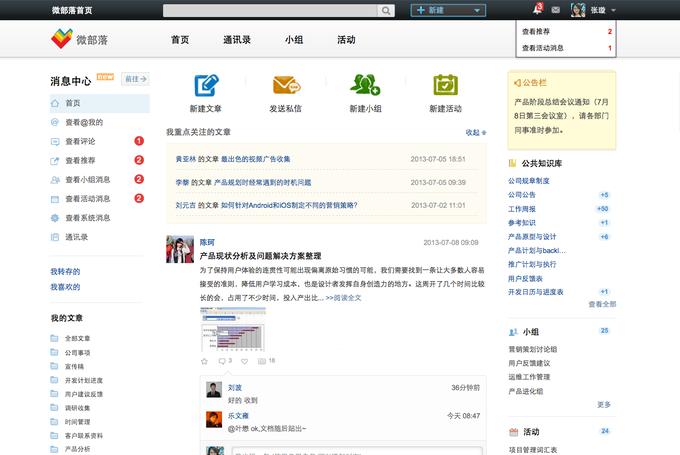
Task: Click the 张璇 user avatar in top bar
Action: coord(578,10)
